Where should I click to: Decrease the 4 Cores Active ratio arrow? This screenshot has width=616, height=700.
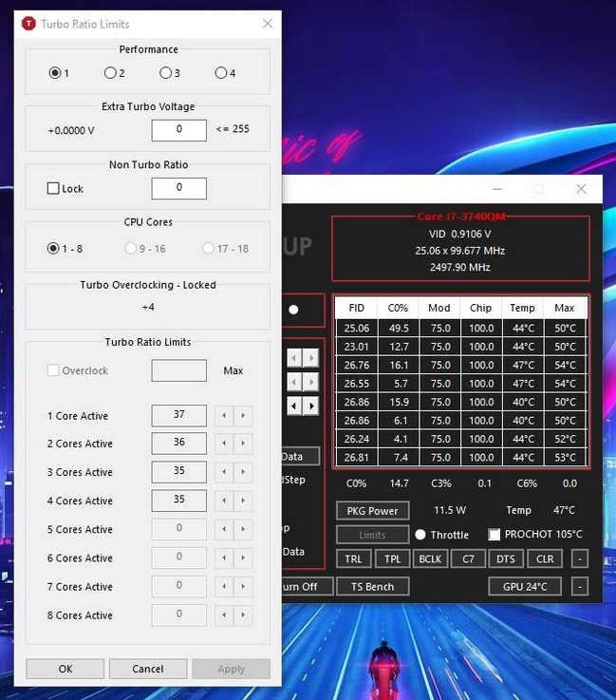point(224,501)
